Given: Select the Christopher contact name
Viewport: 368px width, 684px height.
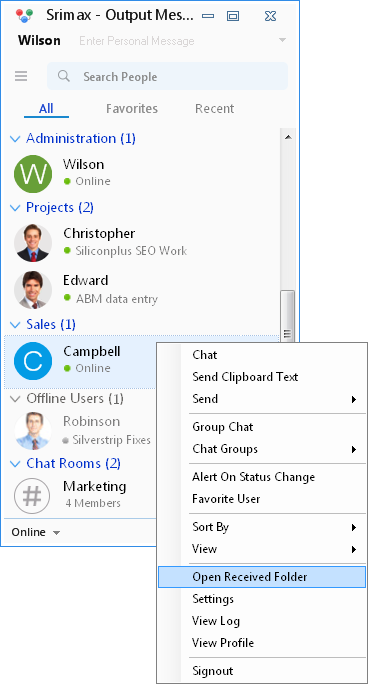Looking at the screenshot, I should (99, 233).
